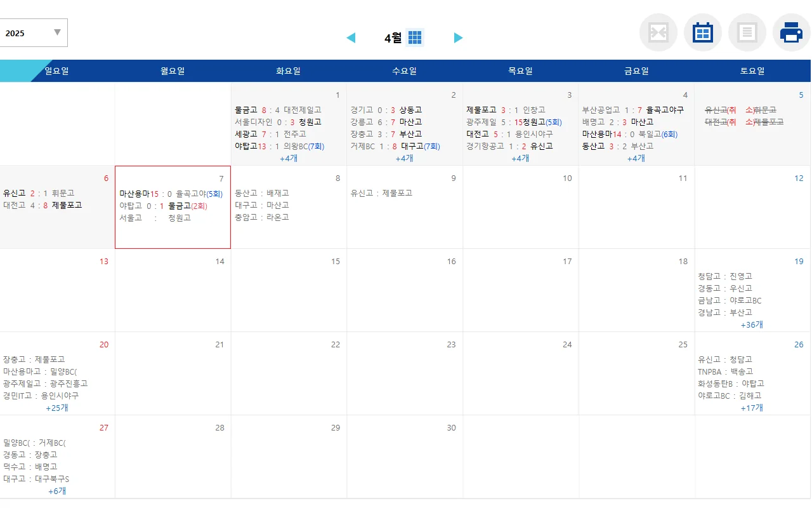Select the 경기고 0:3 상동고 result on April 2
The image size is (812, 508).
(388, 109)
